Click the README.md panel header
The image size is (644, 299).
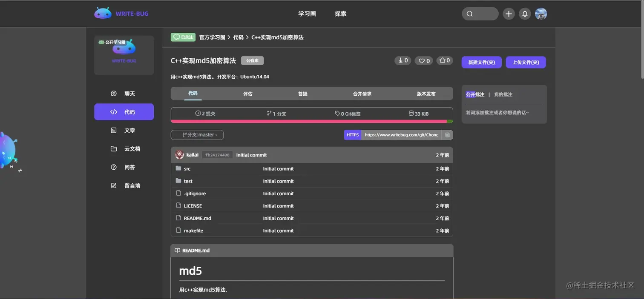tap(312, 251)
